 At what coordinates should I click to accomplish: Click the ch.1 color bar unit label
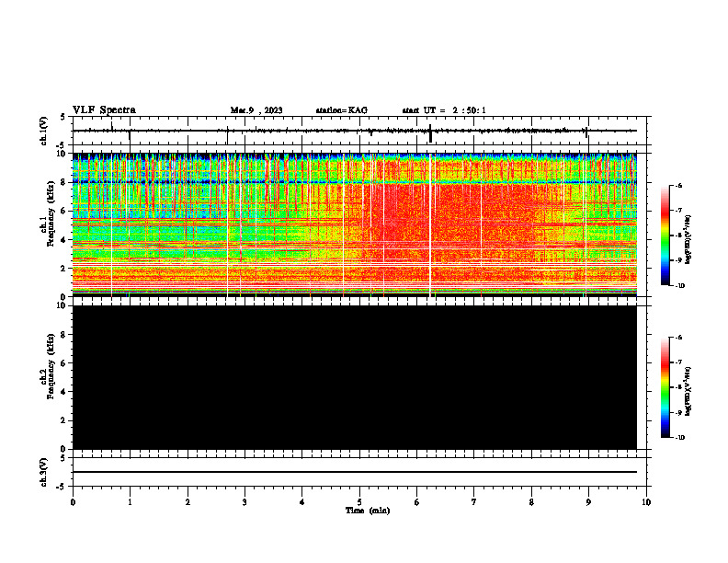click(688, 239)
